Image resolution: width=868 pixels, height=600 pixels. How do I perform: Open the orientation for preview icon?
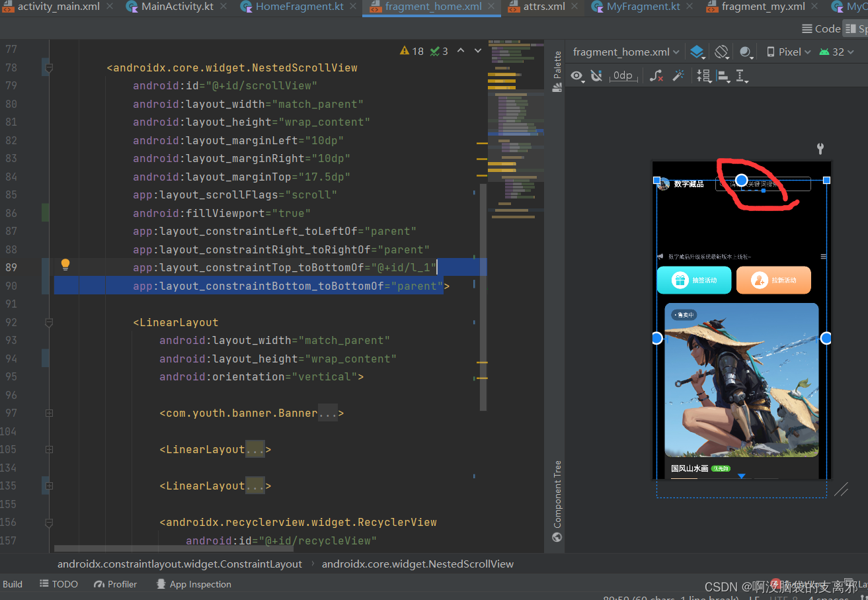[x=721, y=51]
